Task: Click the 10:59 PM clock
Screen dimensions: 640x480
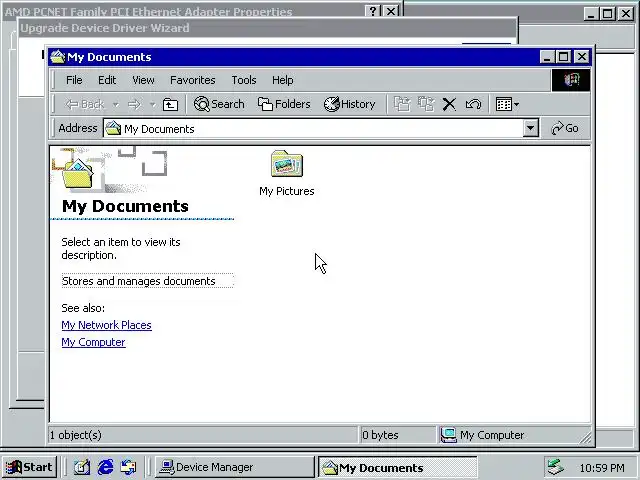Action: [602, 468]
